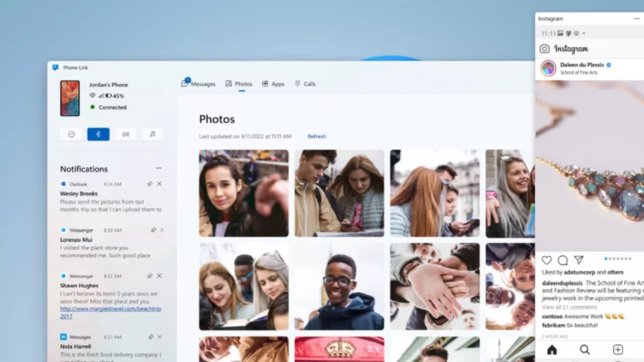This screenshot has height=362, width=644.
Task: Open photo of couple reading a map
Action: point(339,193)
